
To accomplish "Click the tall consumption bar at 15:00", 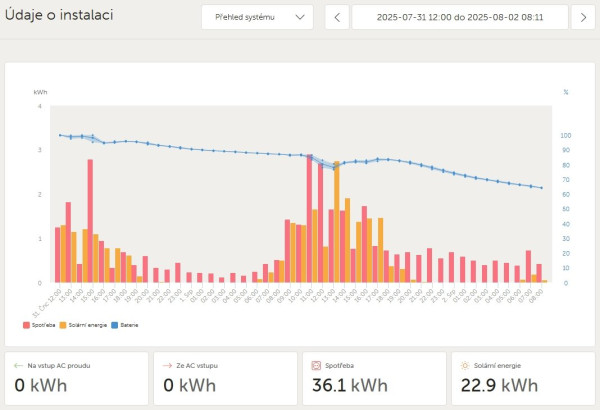I will point(90,221).
